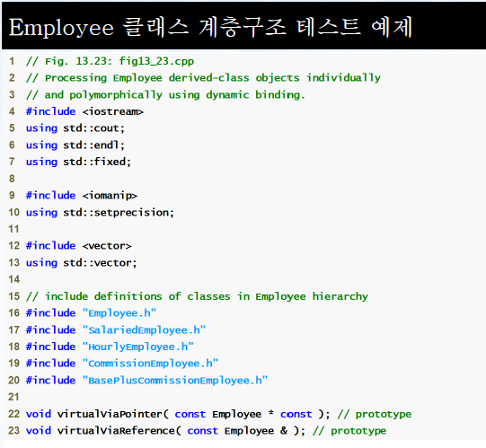Click the "CommissionEmployee.h" include string
Viewport: 486px width, 448px height.
(150, 363)
